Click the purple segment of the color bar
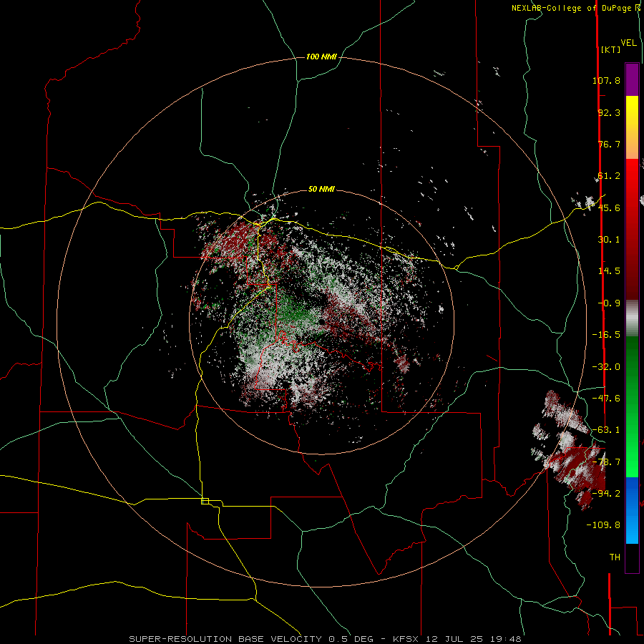Screen dimensions: 644x644 pos(632,79)
